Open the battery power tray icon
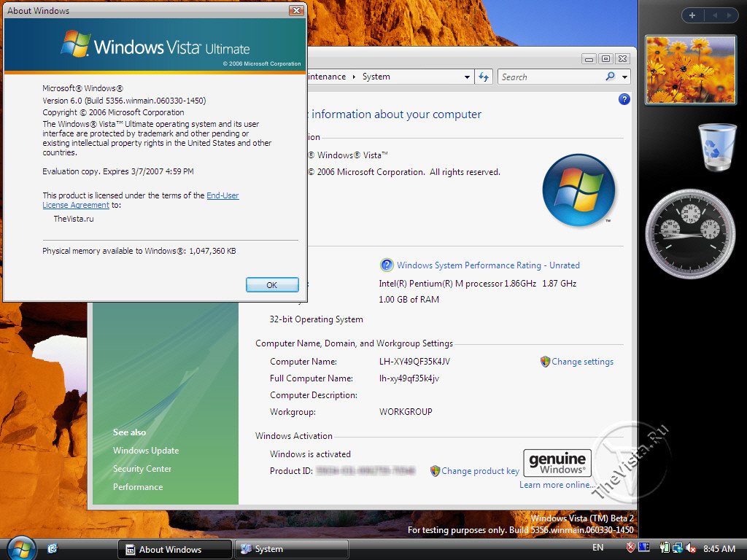Image resolution: width=747 pixels, height=560 pixels. [665, 548]
